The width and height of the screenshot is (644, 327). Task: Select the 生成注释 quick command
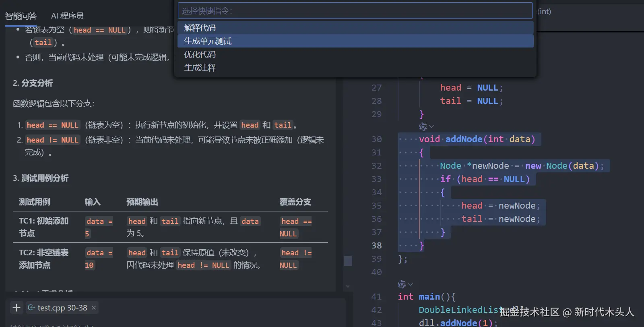coord(355,68)
